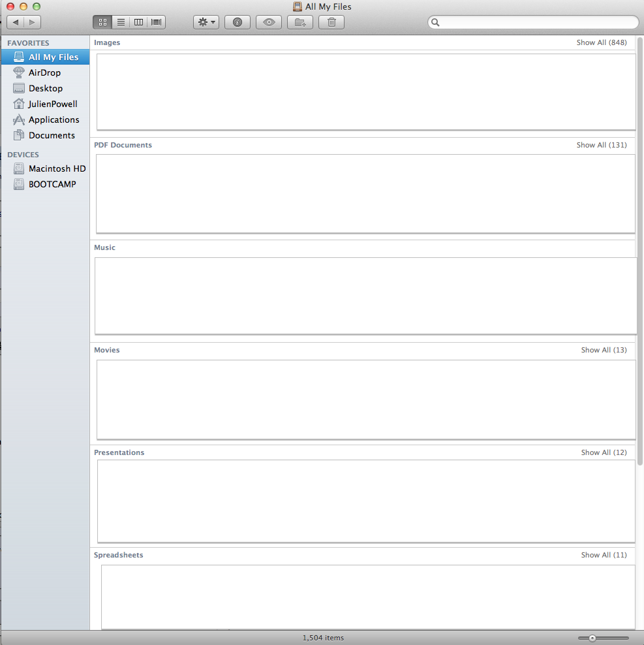This screenshot has height=645, width=644.
Task: Click the PDF Documents group header
Action: (123, 145)
